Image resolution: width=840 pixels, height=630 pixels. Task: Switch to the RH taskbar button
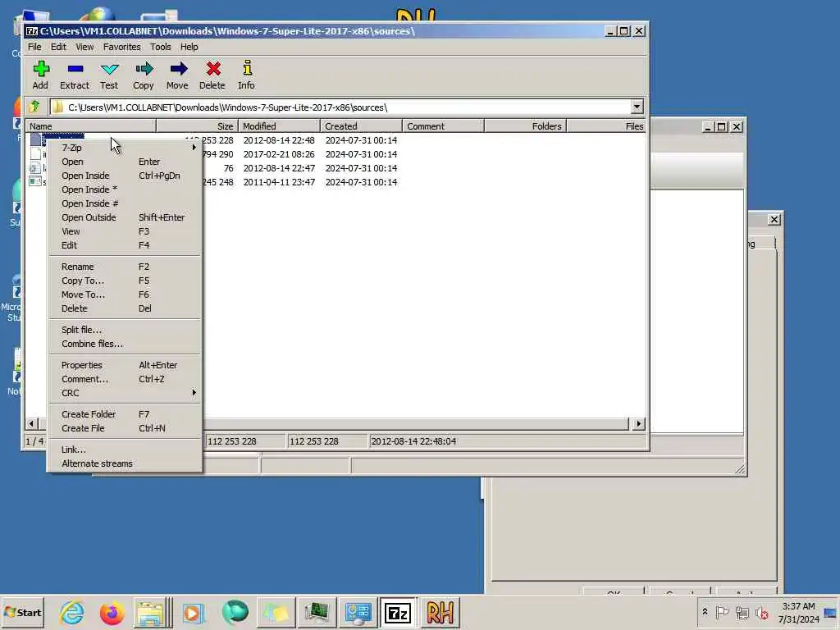[440, 612]
